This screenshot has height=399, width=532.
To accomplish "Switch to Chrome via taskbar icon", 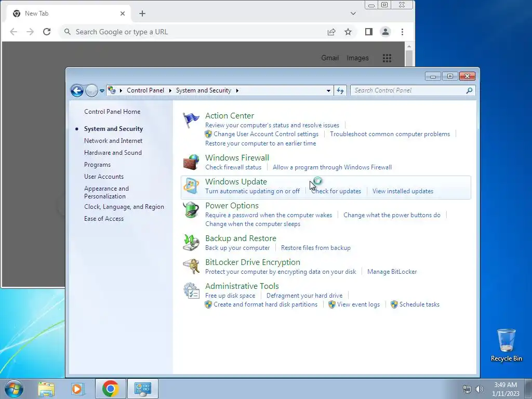I will [110, 389].
